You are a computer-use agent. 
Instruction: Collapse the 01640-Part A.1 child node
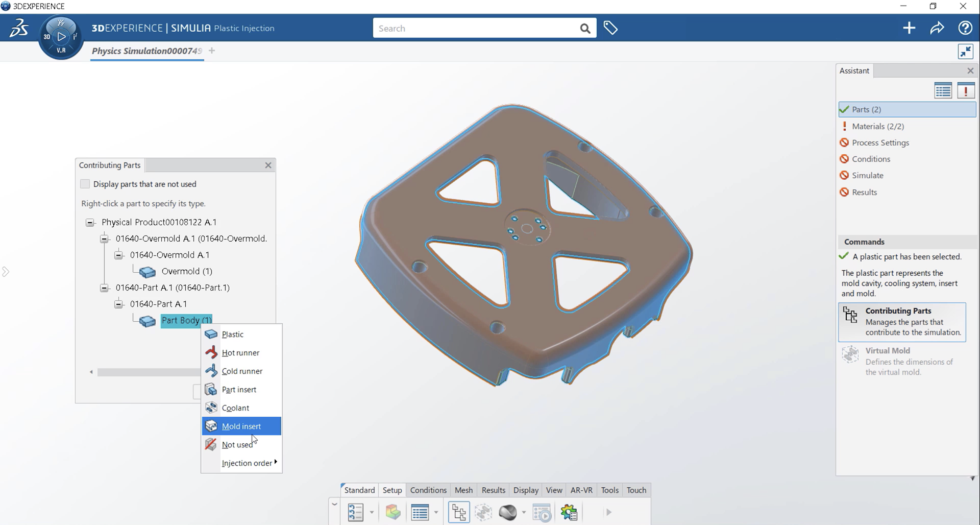118,304
